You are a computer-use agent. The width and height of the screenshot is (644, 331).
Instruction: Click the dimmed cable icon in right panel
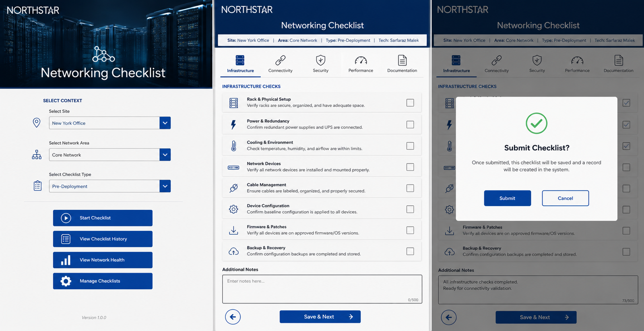450,188
